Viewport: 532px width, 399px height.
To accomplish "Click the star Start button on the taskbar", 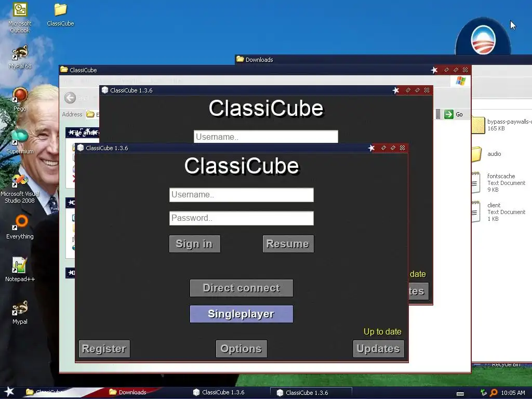I will coord(9,392).
